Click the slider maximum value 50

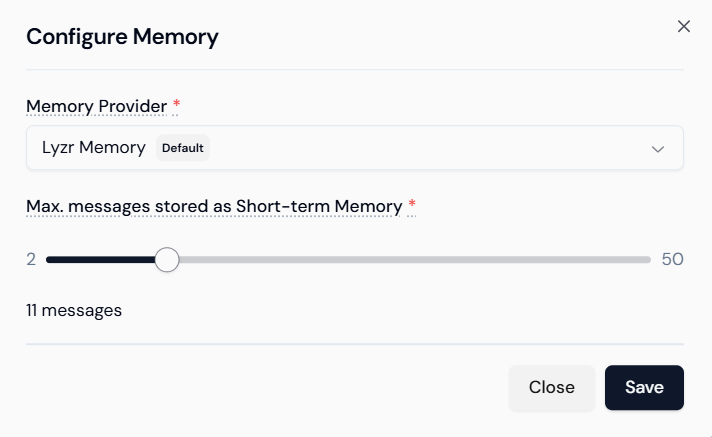[x=672, y=260]
